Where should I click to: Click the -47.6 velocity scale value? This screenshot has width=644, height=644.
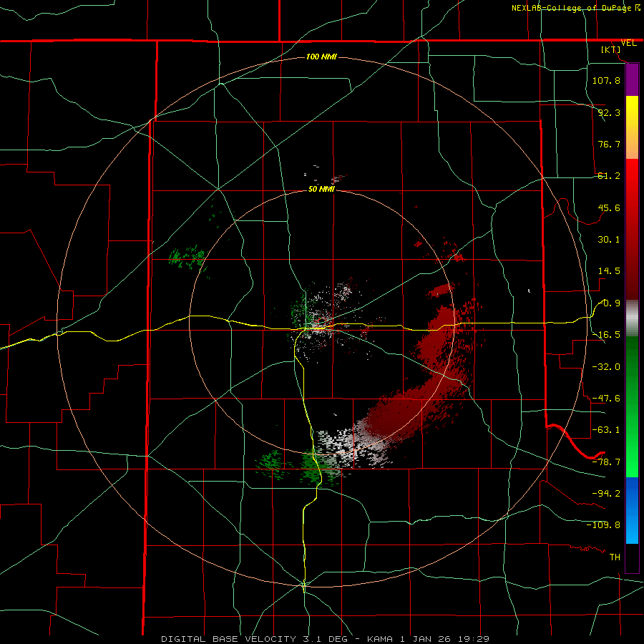606,399
